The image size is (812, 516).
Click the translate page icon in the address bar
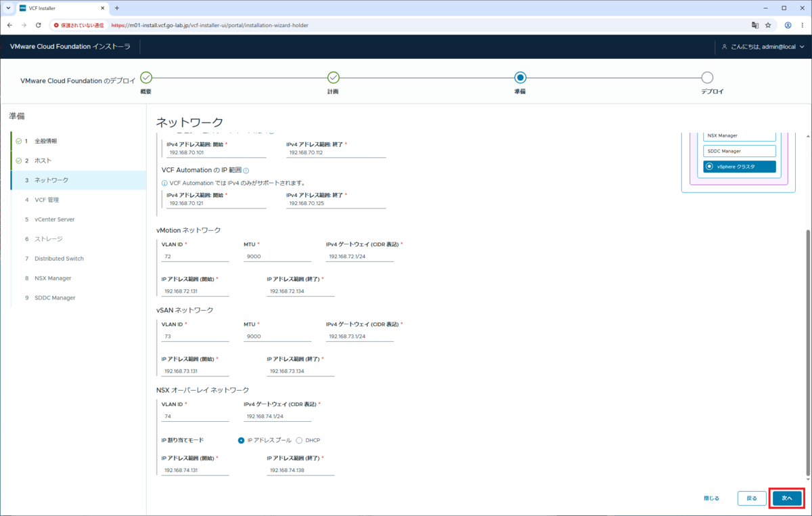(x=755, y=25)
